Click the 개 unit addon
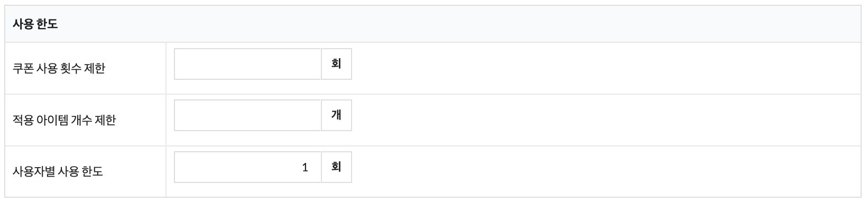Viewport: 868px width, 202px height. pyautogui.click(x=336, y=115)
